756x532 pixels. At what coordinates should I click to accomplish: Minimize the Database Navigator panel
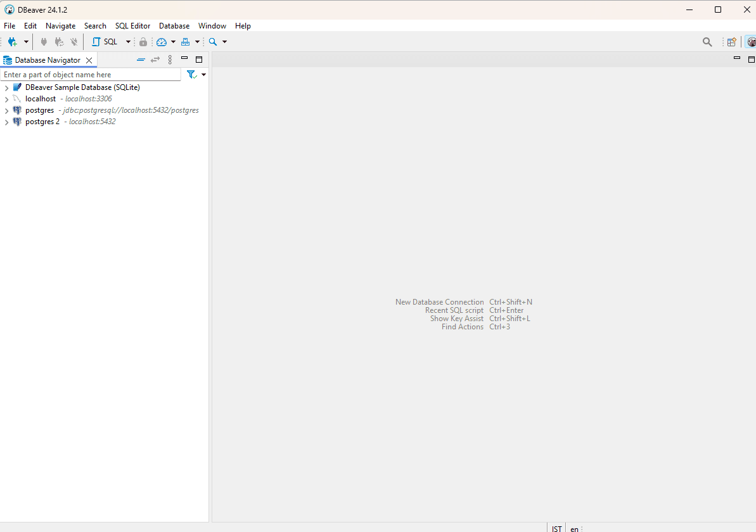[184, 58]
